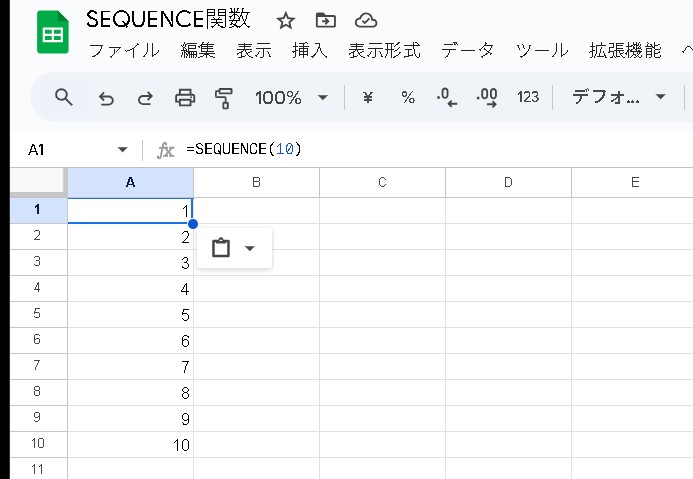Redo the last action
693x479 pixels.
tap(145, 97)
